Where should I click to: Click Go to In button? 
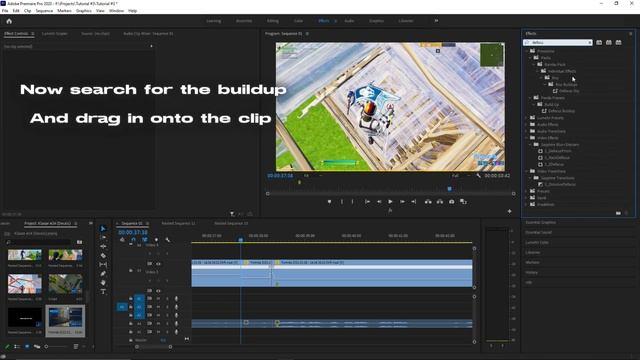tap(367, 202)
